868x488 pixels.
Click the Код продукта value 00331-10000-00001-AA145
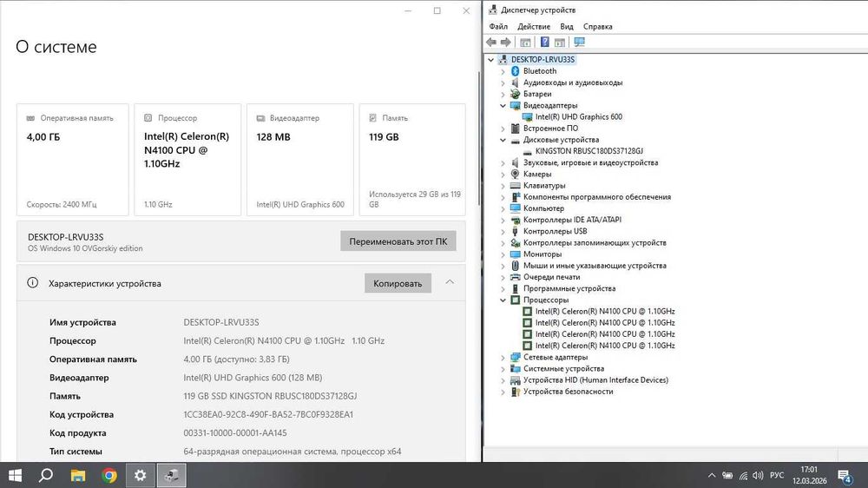pyautogui.click(x=235, y=432)
